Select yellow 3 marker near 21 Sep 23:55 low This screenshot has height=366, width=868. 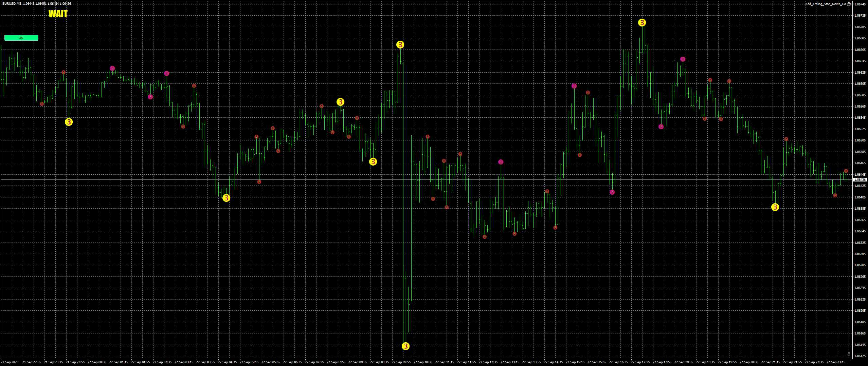coord(69,122)
